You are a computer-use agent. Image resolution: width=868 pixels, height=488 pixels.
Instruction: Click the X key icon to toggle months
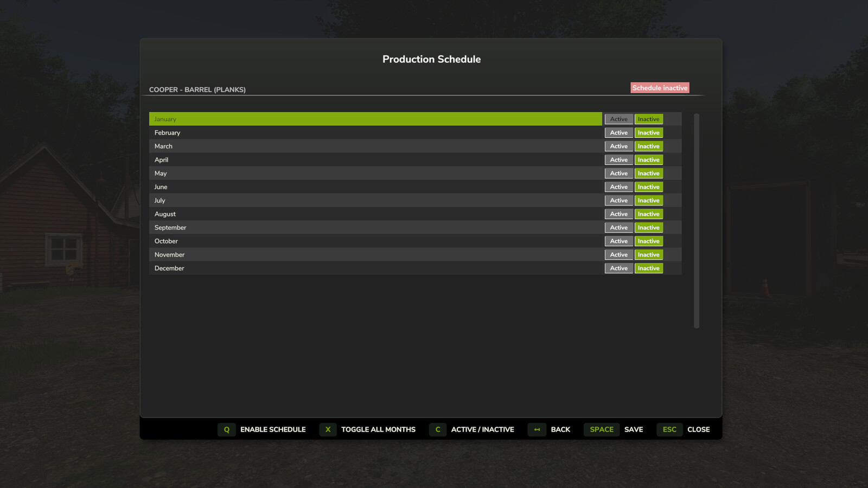coord(328,429)
